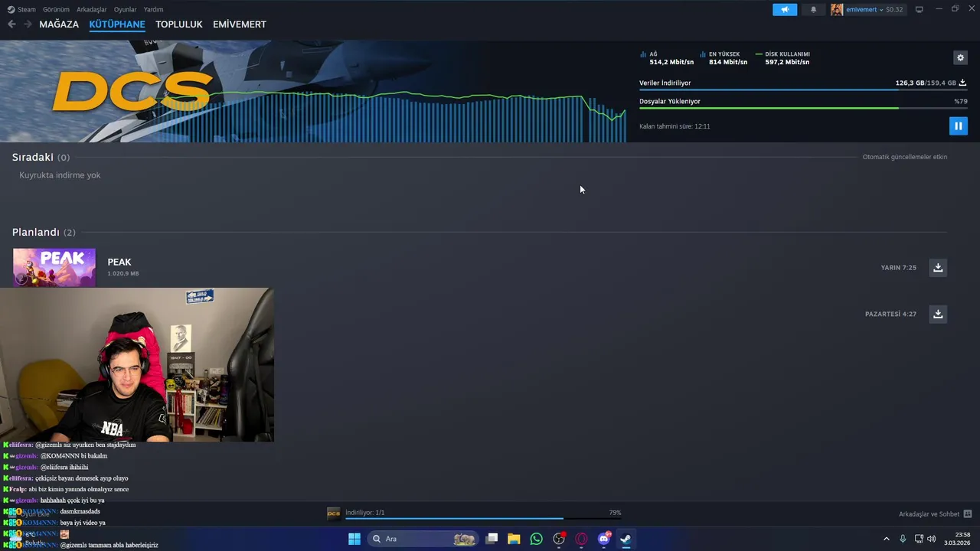
Task: Click the Dosyalar Yükleniyor progress bar
Action: tap(803, 108)
